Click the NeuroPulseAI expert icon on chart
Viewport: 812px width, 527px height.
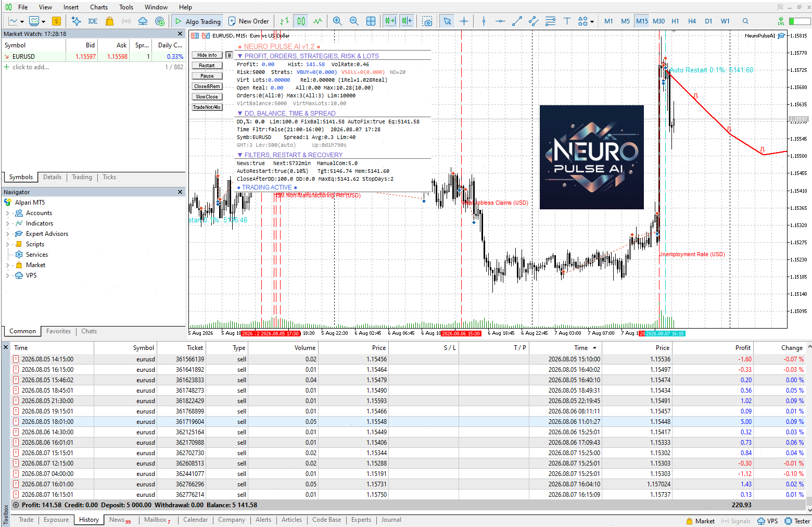click(781, 36)
